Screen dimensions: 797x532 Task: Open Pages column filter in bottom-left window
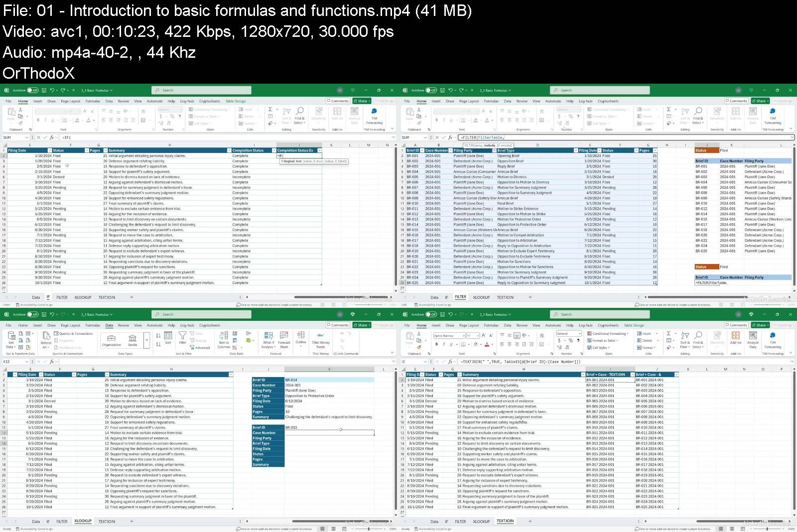[x=106, y=375]
